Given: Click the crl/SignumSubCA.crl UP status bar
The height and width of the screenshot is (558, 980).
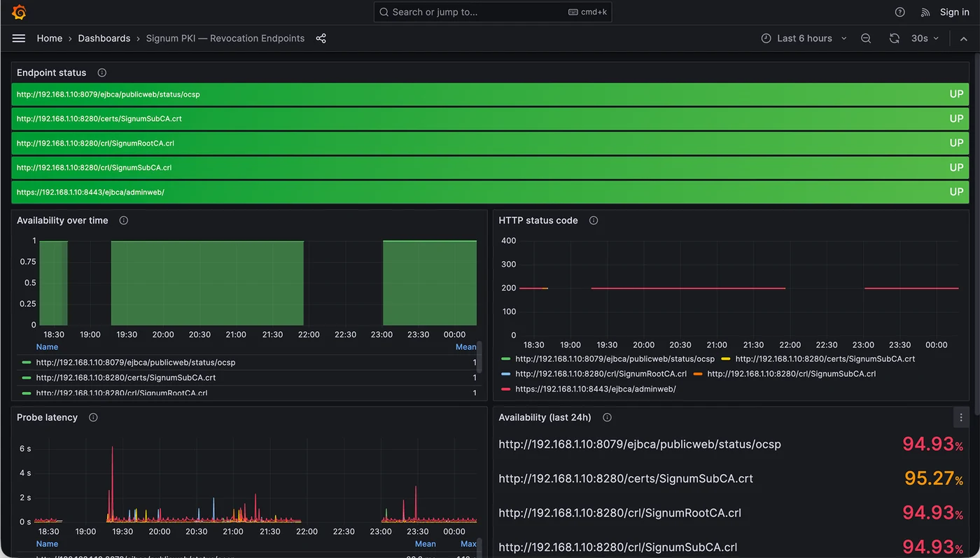Looking at the screenshot, I should (x=490, y=167).
